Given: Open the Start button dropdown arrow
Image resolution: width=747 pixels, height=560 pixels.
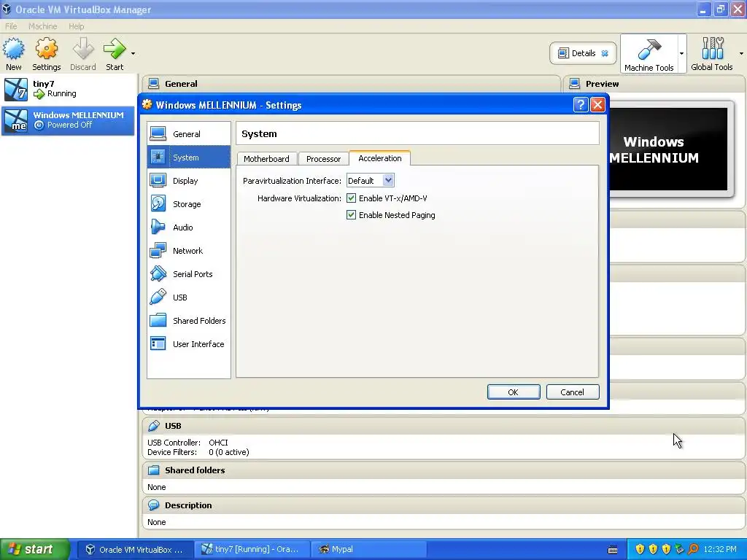Looking at the screenshot, I should click(133, 53).
